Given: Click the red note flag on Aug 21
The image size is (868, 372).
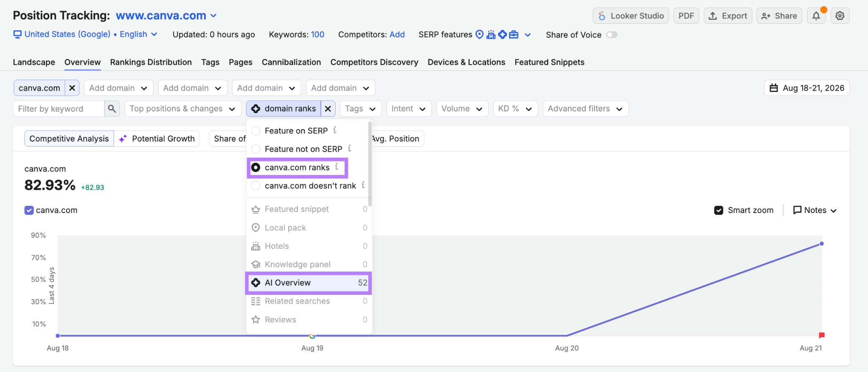Looking at the screenshot, I should click(822, 335).
